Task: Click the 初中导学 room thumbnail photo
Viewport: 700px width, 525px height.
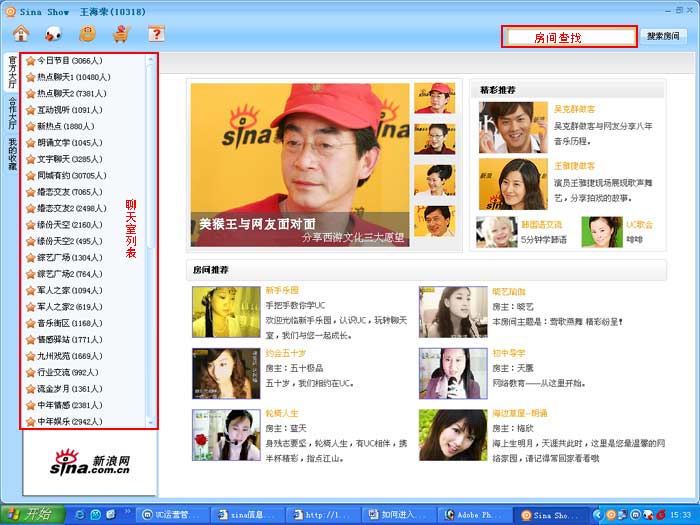Action: coord(453,373)
